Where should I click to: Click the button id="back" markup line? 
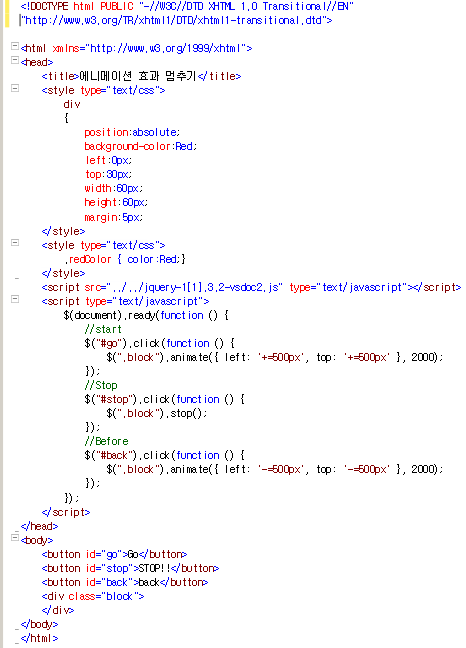125,582
